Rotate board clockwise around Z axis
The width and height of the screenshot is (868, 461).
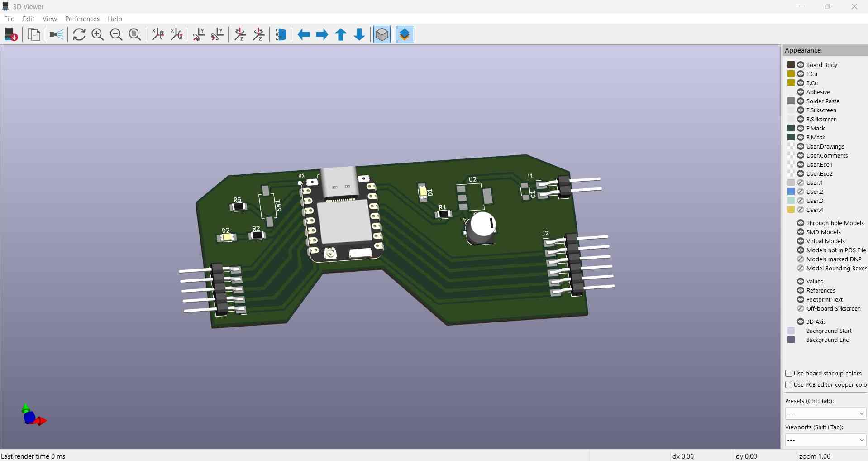[x=240, y=34]
